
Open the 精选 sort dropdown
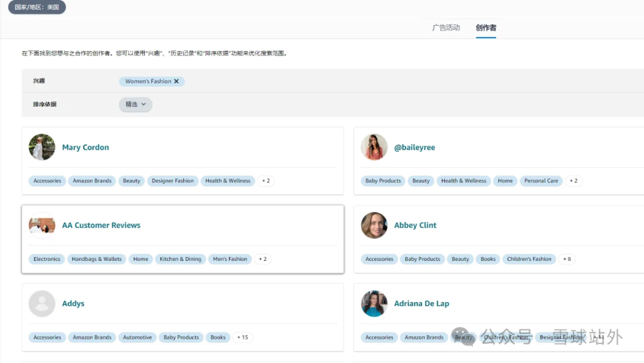click(x=135, y=104)
